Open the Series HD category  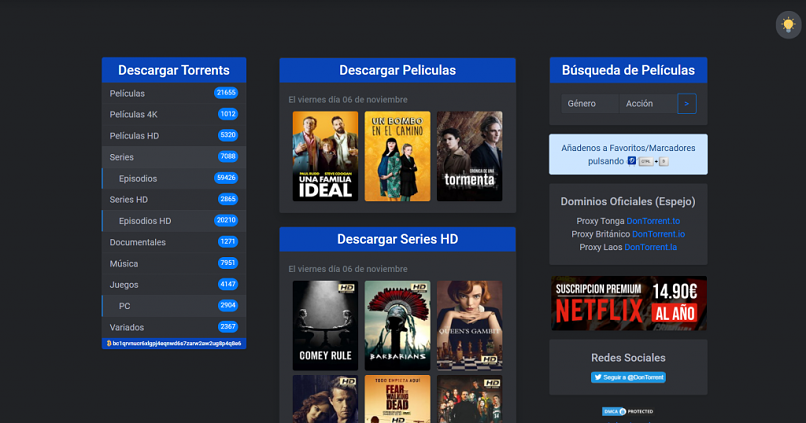(174, 199)
